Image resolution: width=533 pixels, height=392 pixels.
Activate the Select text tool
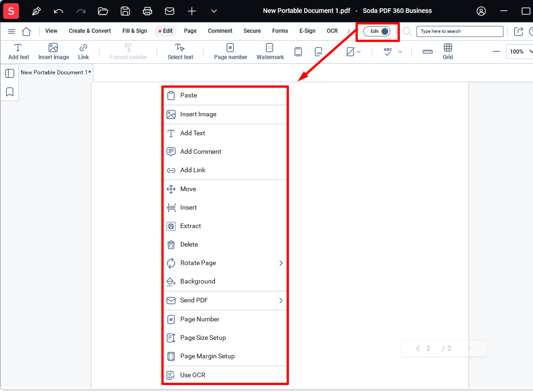tap(180, 52)
